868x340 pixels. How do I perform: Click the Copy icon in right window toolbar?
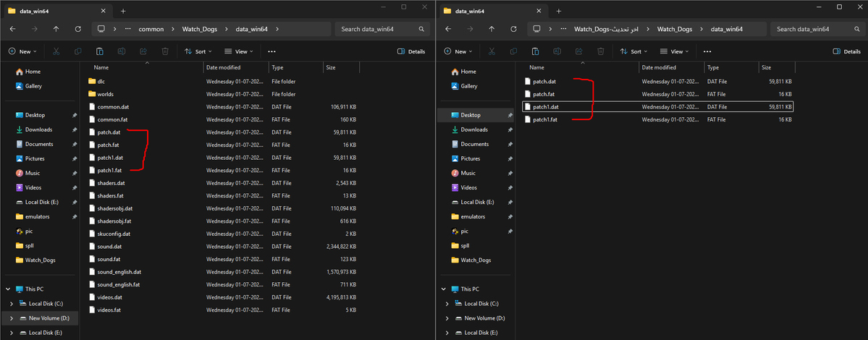(514, 51)
